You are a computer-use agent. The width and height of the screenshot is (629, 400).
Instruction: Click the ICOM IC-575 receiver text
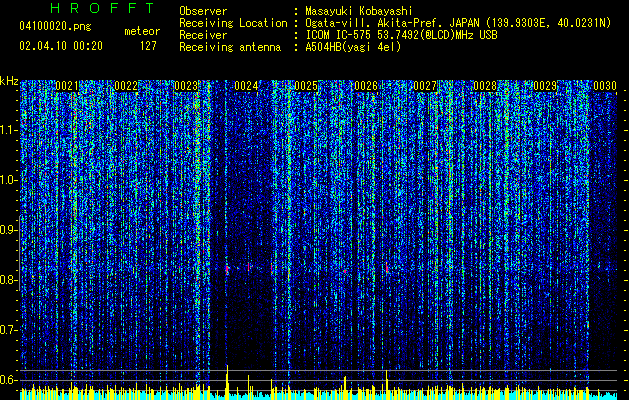(401, 35)
